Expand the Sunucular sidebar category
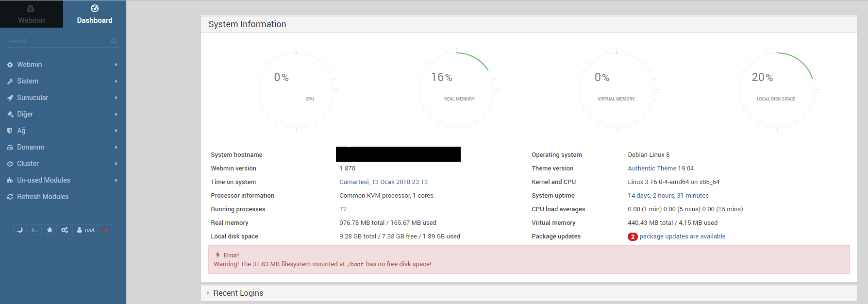 point(33,98)
